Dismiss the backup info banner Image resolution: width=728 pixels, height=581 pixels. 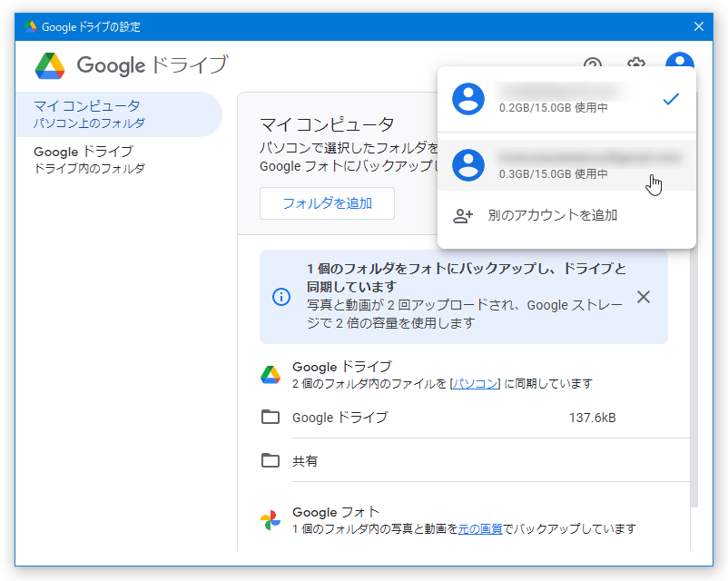click(x=643, y=297)
